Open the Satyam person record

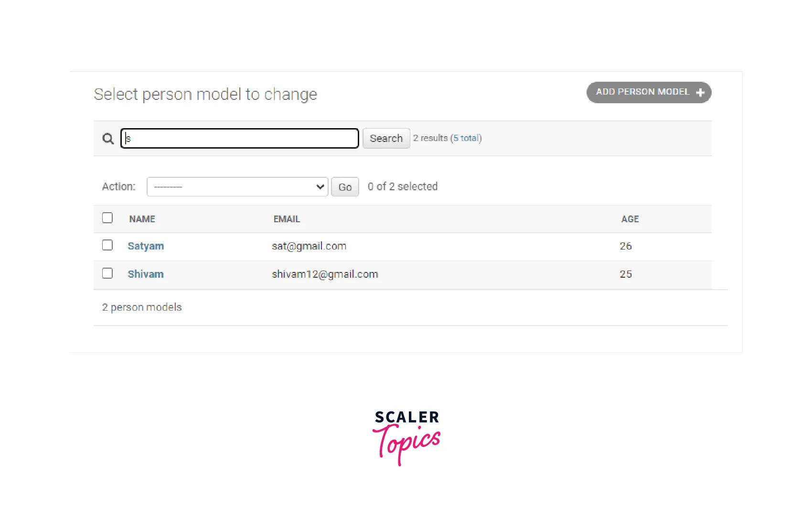tap(146, 246)
